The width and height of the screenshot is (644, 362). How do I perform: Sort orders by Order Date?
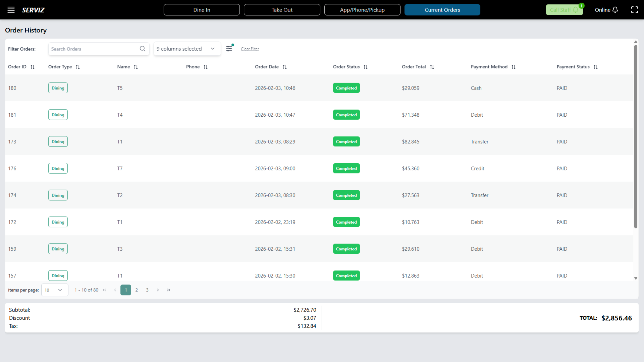285,67
